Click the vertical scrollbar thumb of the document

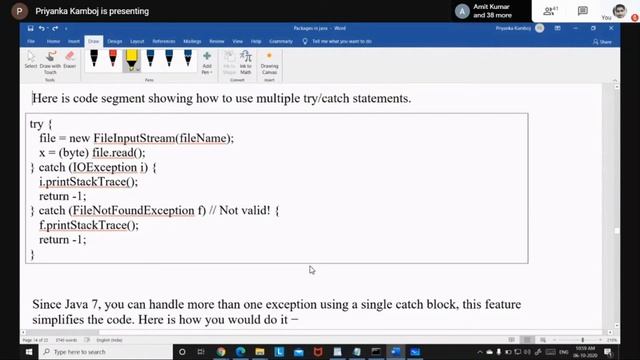tap(616, 231)
